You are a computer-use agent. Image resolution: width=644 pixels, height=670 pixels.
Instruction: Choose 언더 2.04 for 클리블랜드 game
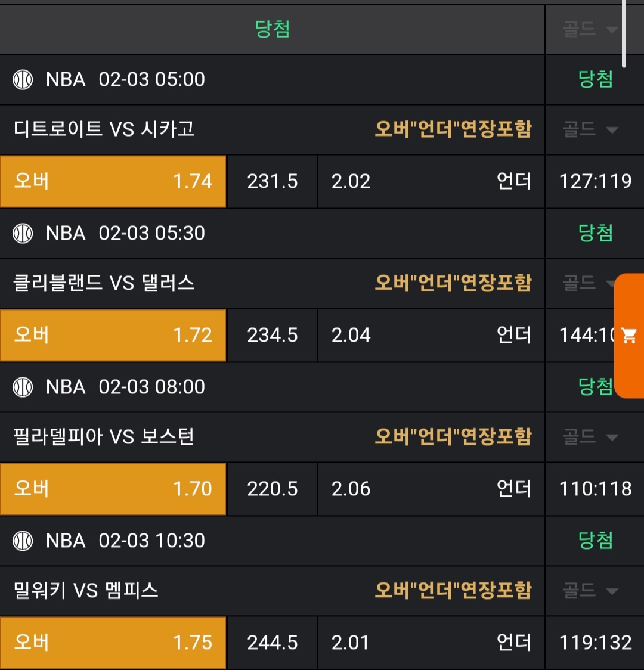[431, 335]
